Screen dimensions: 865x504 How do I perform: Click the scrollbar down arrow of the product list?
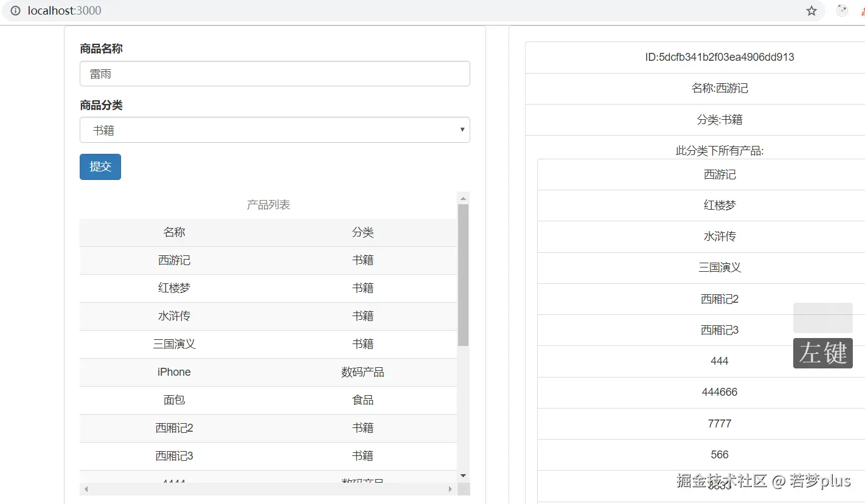(x=463, y=475)
